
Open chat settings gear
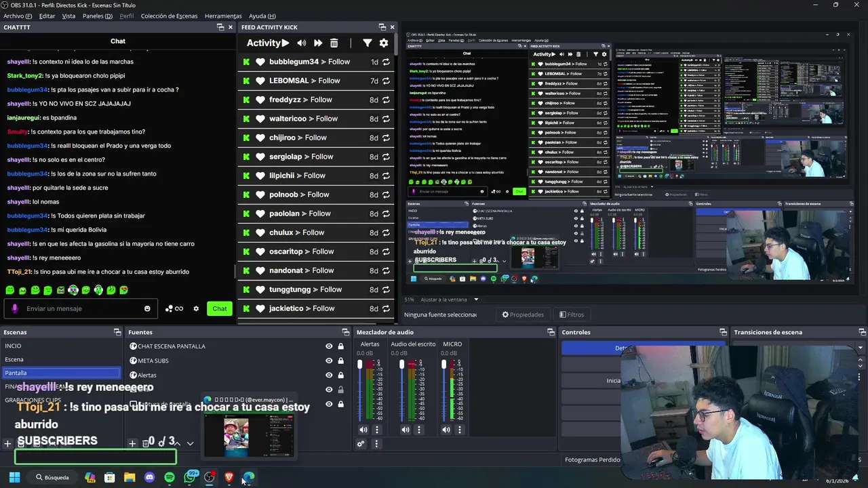[196, 309]
